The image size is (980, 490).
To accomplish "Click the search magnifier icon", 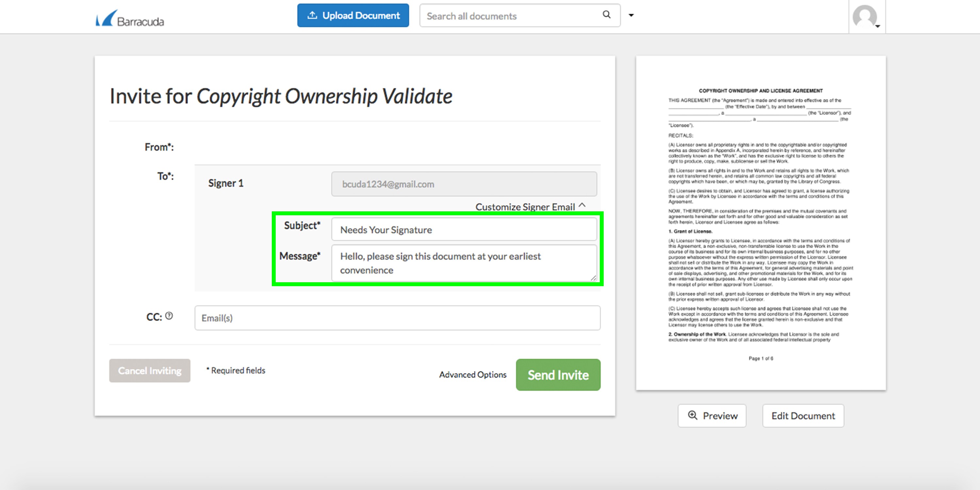I will (606, 15).
